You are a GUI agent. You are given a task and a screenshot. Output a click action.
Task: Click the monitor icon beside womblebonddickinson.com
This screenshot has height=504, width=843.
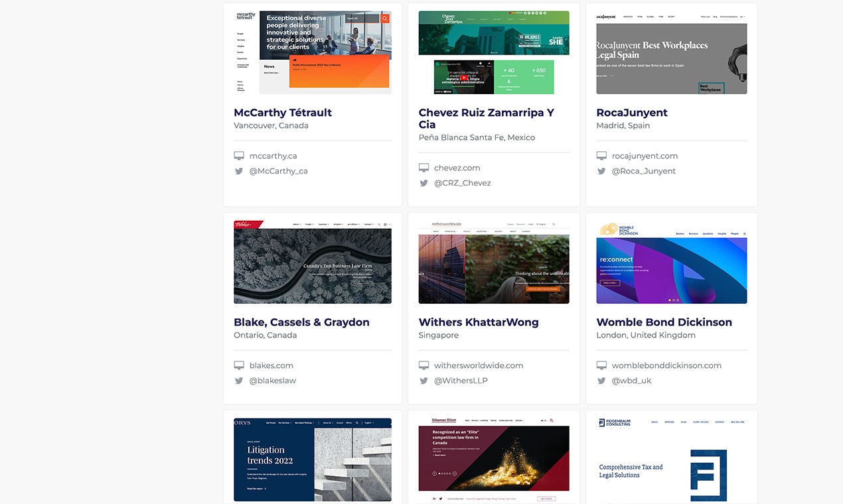(x=601, y=365)
